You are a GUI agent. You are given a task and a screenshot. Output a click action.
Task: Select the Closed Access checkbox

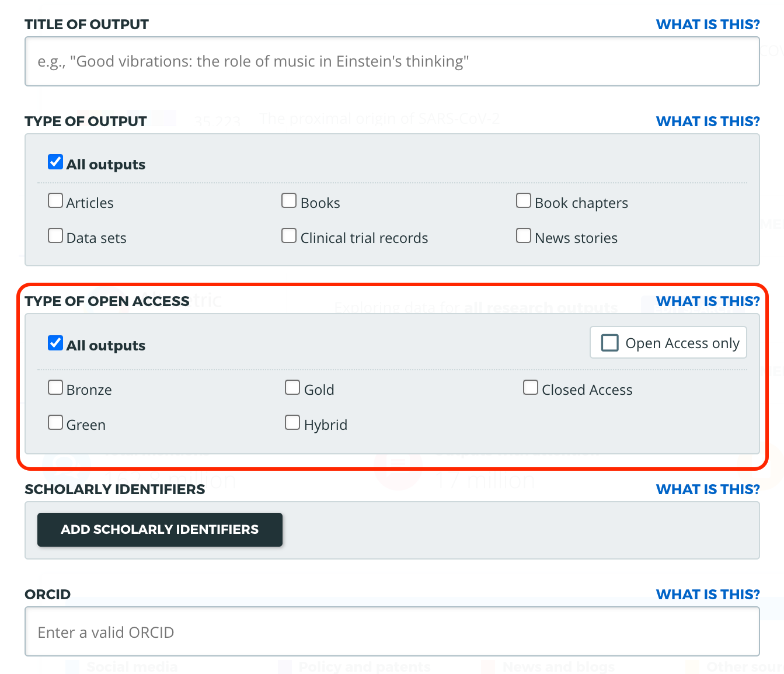(x=531, y=387)
